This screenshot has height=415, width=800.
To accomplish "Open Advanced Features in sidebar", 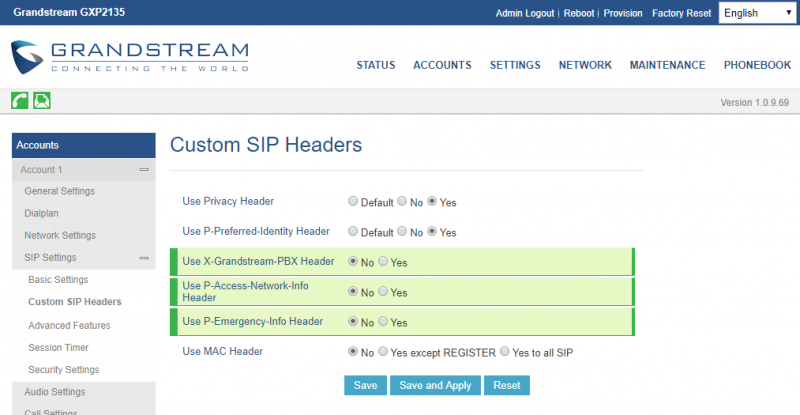I will (69, 325).
